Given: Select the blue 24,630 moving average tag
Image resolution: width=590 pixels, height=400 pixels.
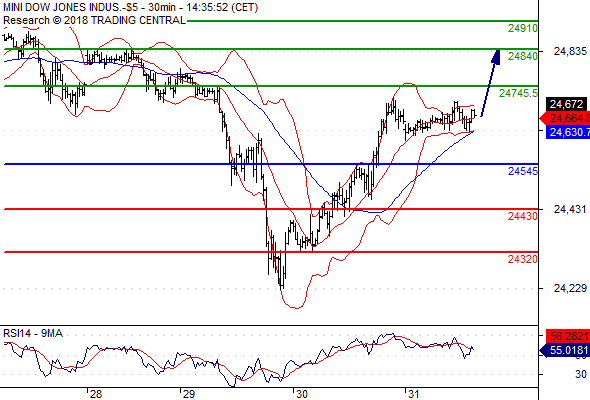Looking at the screenshot, I should 568,132.
